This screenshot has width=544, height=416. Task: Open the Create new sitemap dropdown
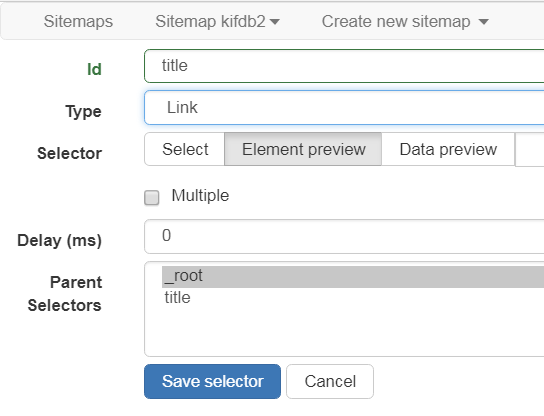click(405, 22)
